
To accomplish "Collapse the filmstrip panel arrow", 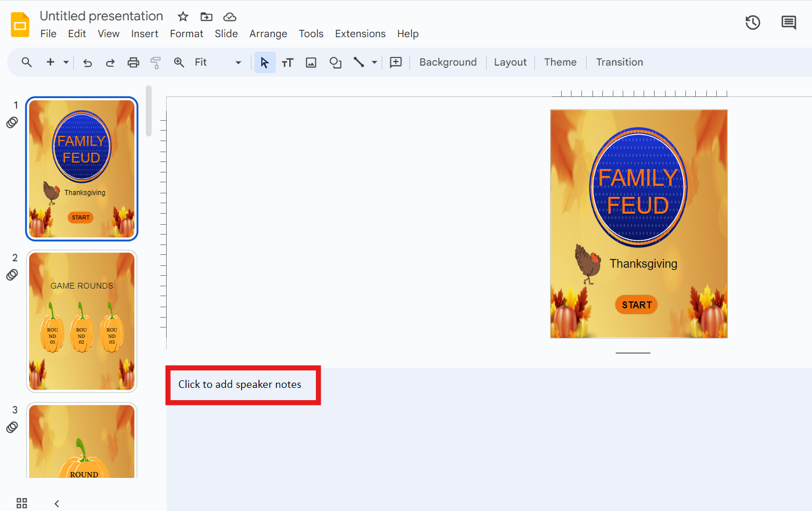I will pyautogui.click(x=56, y=503).
